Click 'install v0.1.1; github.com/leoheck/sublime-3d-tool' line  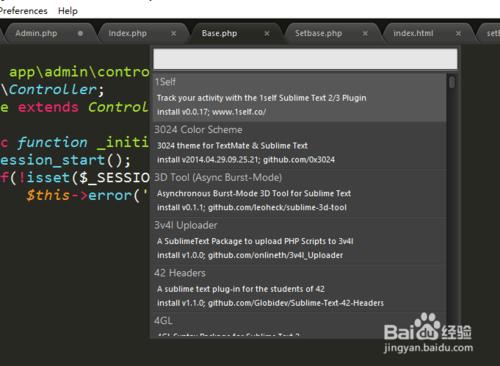[252, 207]
